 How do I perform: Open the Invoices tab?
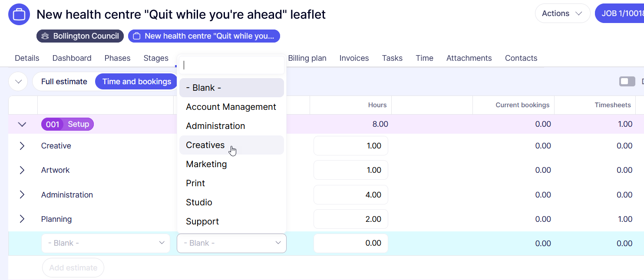click(x=354, y=58)
